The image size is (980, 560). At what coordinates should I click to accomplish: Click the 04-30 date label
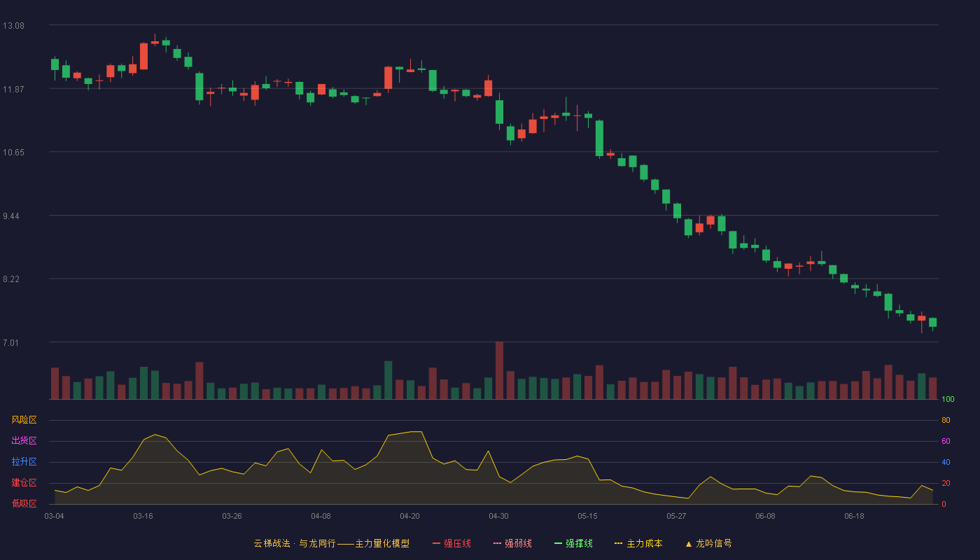coord(498,516)
